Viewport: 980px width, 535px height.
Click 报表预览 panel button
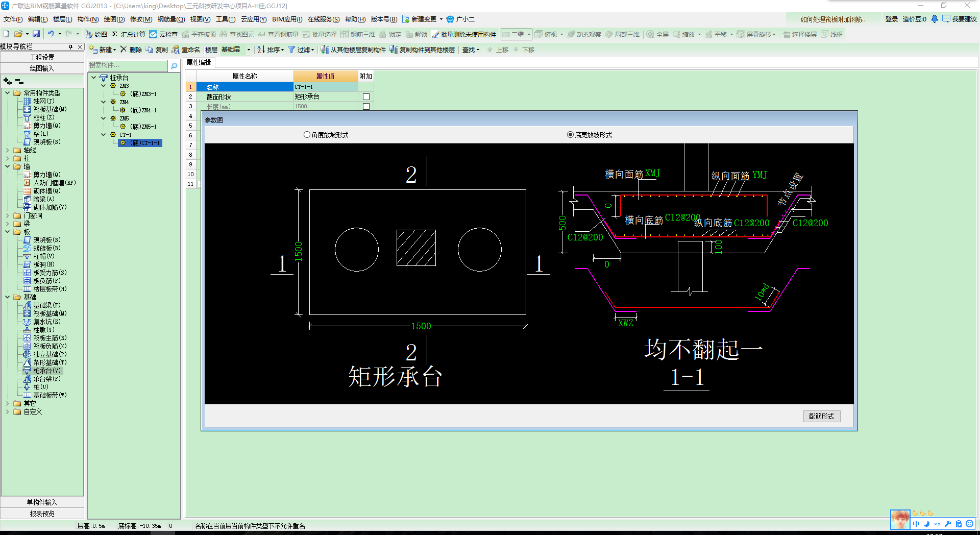point(42,514)
